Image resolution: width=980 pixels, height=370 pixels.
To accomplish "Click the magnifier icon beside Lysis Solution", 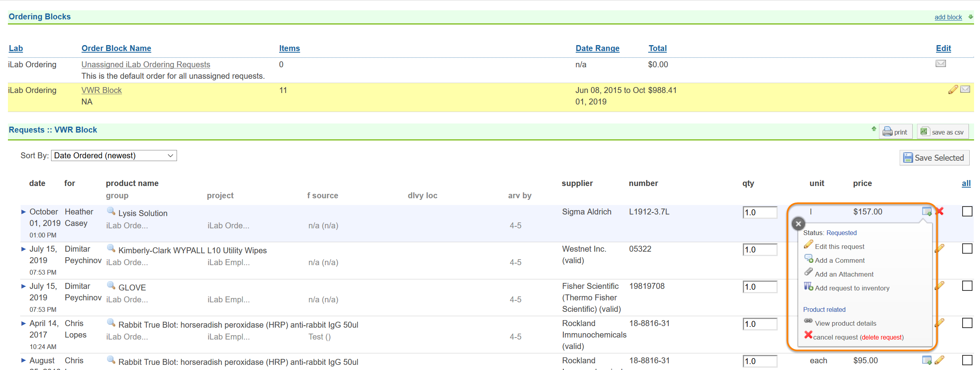I will [111, 211].
